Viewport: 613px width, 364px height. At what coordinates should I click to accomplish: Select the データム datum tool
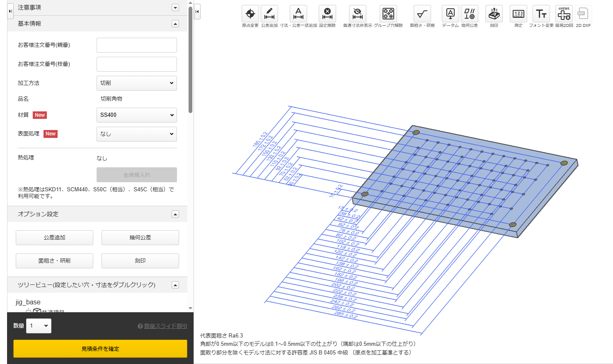click(x=450, y=14)
